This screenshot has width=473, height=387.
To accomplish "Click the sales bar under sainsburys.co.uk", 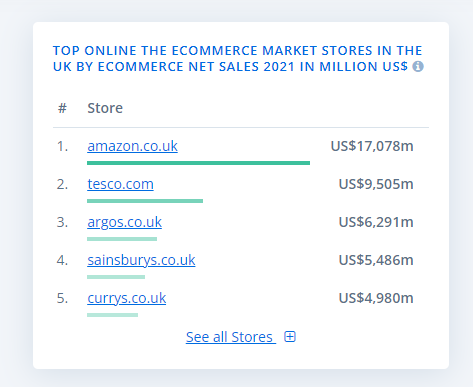I will tap(116, 277).
